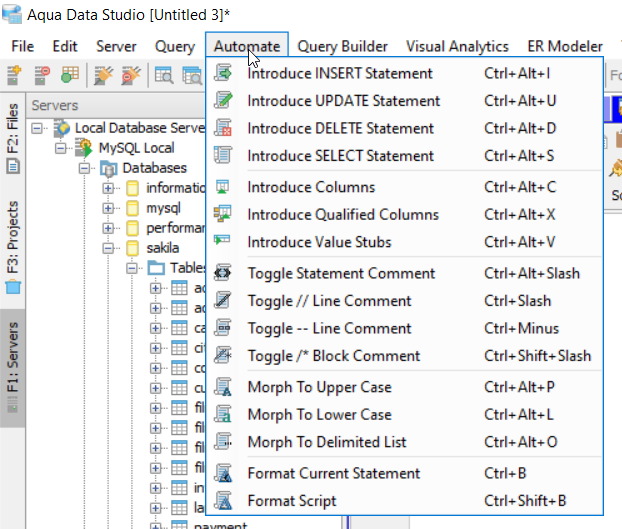Click the Introduce UPDATE Statement icon

coord(225,101)
